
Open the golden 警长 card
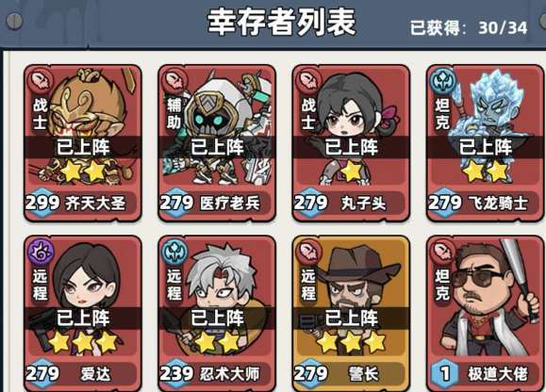(351, 314)
